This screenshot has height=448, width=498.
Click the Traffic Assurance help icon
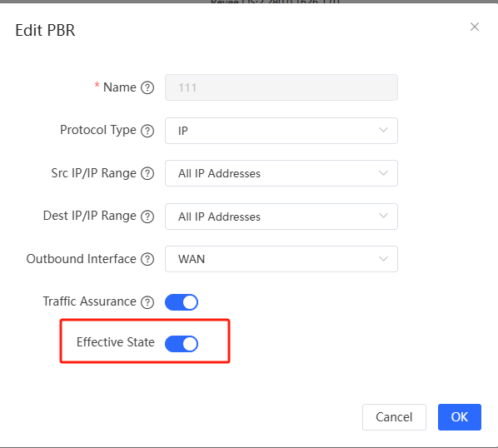coord(147,302)
